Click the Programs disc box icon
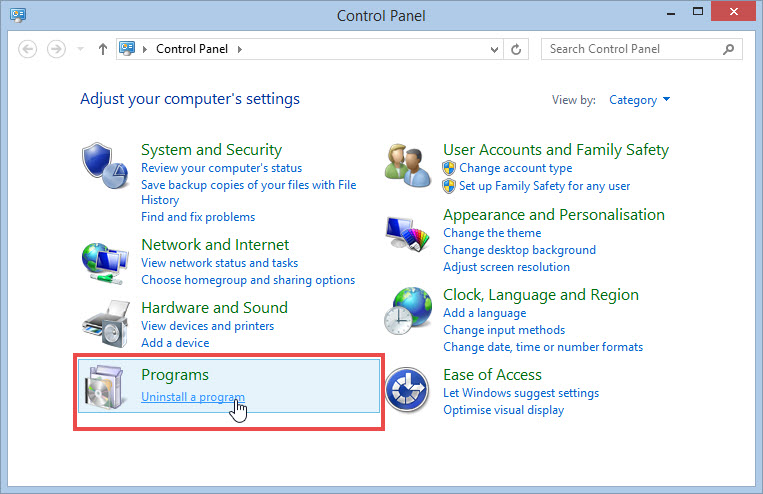Screen dimensions: 763x494 coord(106,387)
